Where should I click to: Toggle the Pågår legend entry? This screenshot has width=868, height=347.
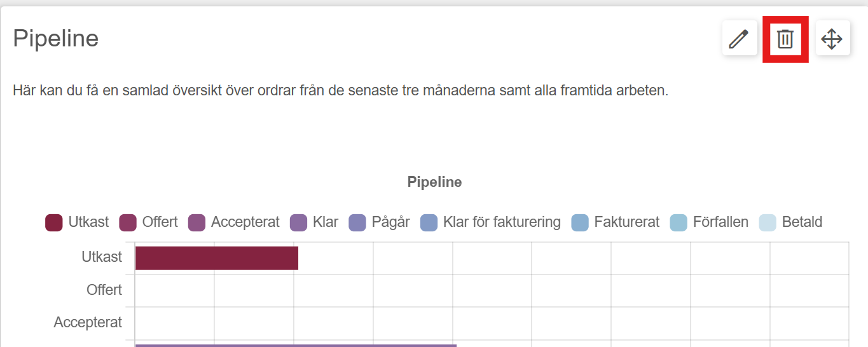[x=379, y=222]
